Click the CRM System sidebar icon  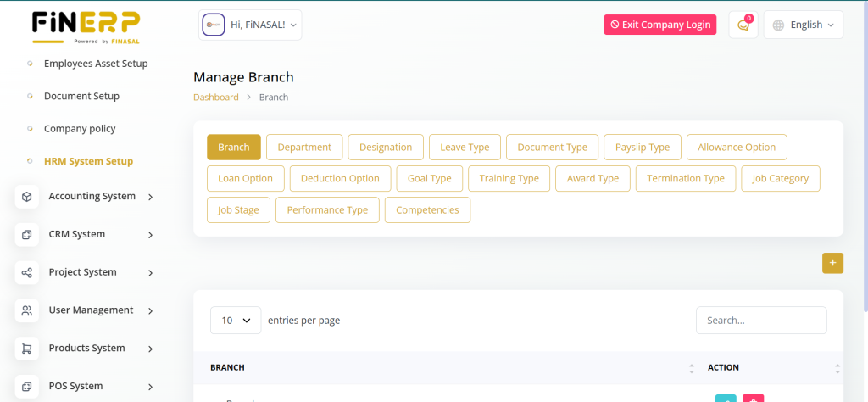coord(27,235)
